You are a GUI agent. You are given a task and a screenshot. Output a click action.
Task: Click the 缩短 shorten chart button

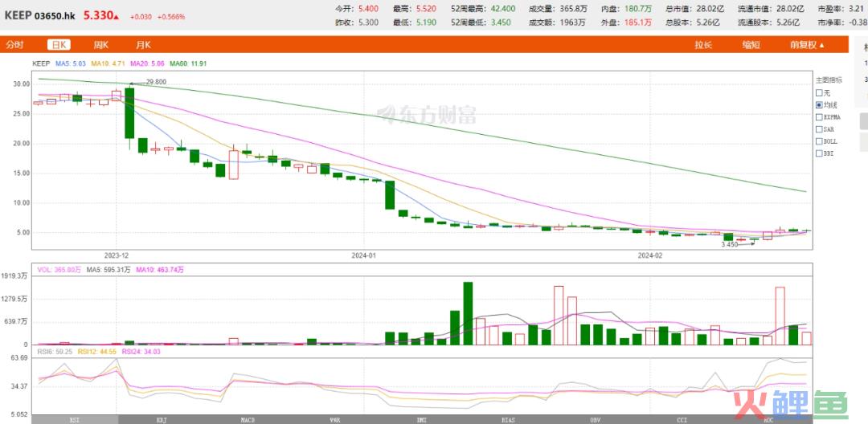point(751,45)
